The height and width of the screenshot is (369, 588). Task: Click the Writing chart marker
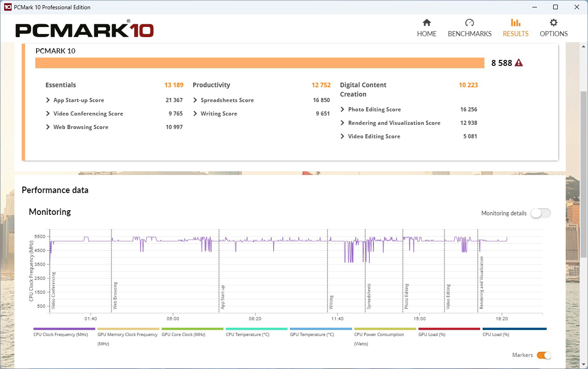[x=331, y=302]
